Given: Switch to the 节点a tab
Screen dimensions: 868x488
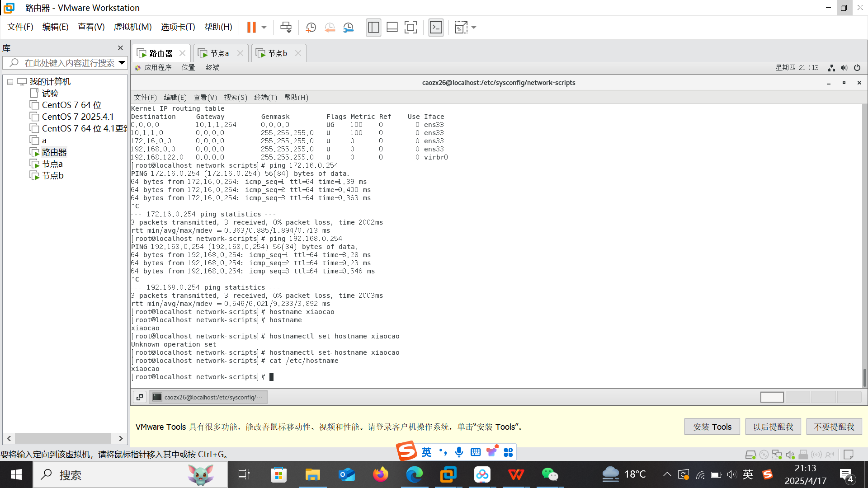Looking at the screenshot, I should [x=220, y=53].
